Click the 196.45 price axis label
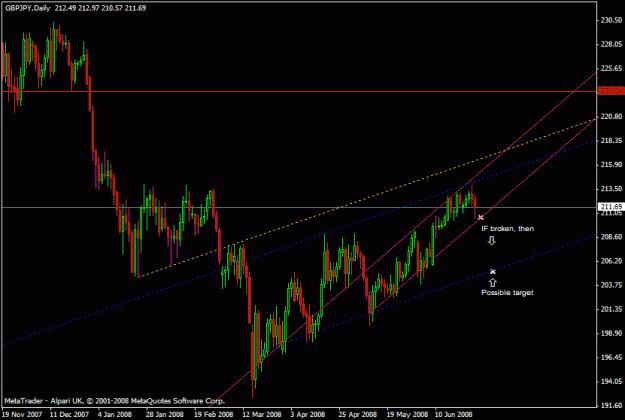The height and width of the screenshot is (420, 625). pyautogui.click(x=611, y=357)
